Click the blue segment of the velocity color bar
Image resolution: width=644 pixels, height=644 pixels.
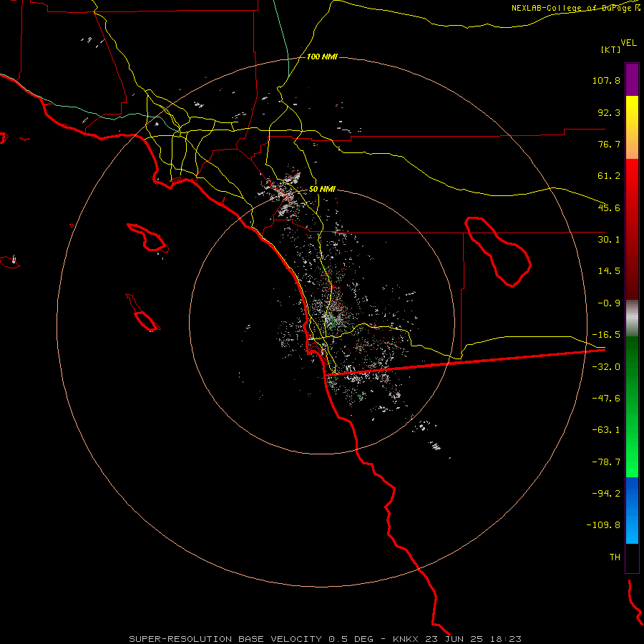632,510
